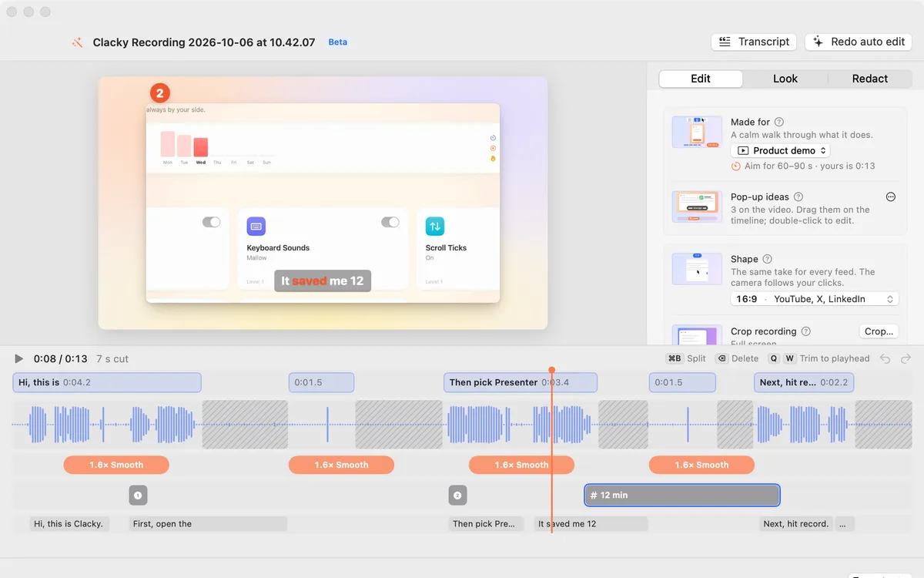Toggle the Keyboard Sounds switch in preview
Image resolution: width=924 pixels, height=578 pixels.
click(x=390, y=222)
